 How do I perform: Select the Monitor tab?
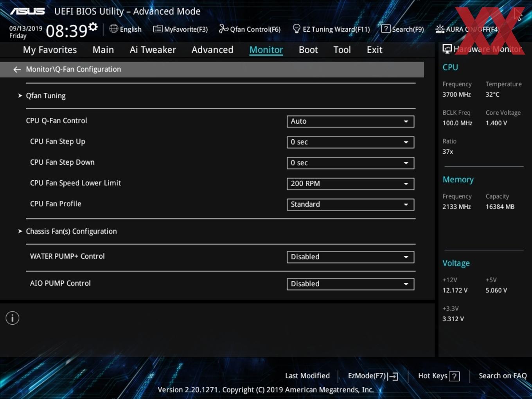click(x=266, y=50)
